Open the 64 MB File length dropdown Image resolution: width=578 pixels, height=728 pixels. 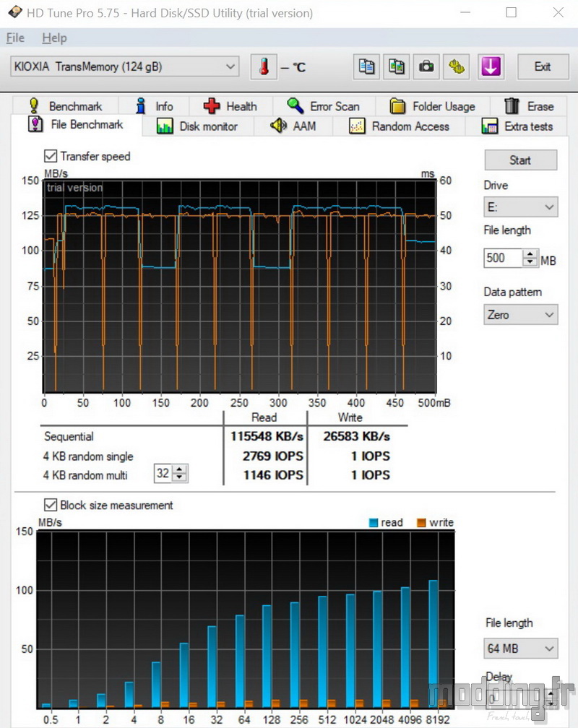[520, 648]
